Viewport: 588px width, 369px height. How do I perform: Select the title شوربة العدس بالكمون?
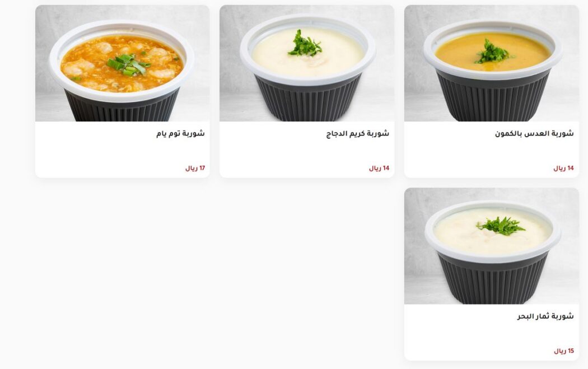coord(534,133)
